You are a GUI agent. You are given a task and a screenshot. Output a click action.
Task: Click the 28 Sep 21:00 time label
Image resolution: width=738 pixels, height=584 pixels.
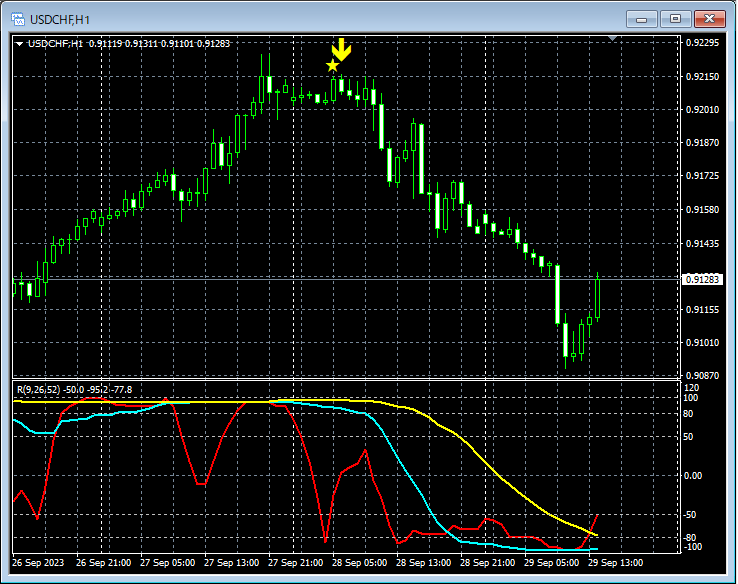(x=488, y=563)
